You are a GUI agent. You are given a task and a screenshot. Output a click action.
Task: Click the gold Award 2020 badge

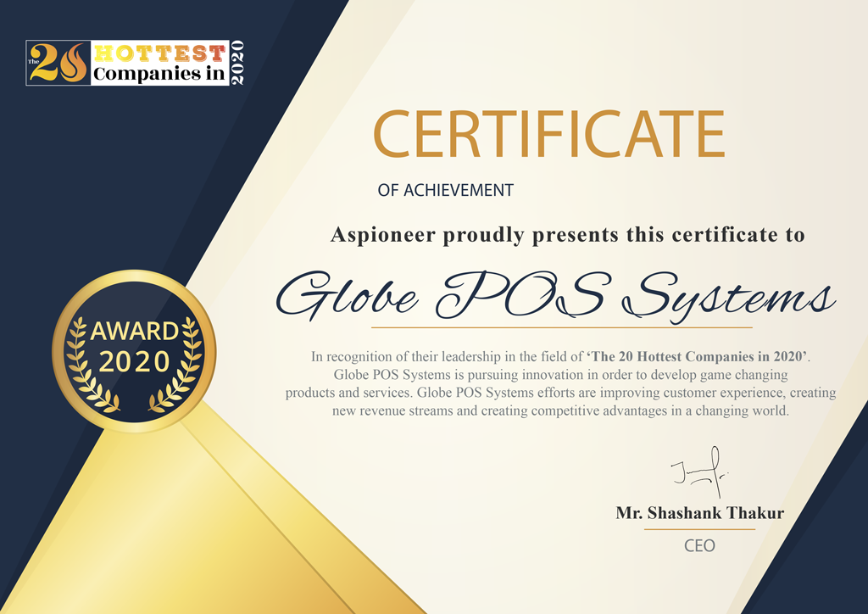pos(134,351)
